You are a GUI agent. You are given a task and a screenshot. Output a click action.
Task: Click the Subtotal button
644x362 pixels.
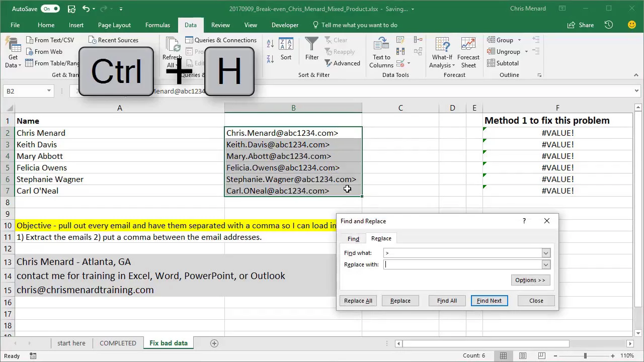pyautogui.click(x=502, y=63)
